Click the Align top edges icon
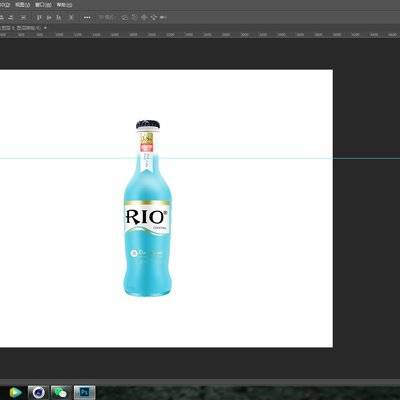 [39, 17]
